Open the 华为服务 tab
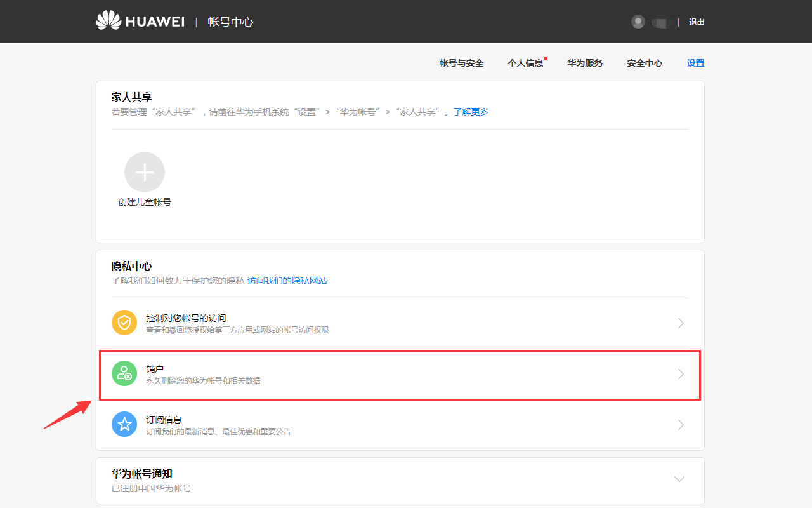 tap(585, 63)
